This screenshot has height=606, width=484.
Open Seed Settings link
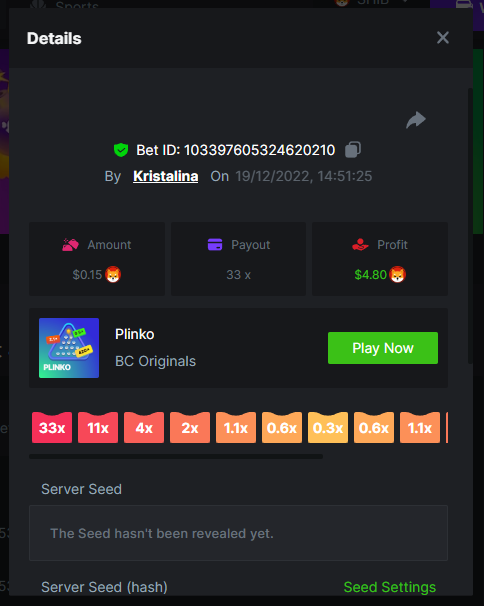(x=390, y=587)
